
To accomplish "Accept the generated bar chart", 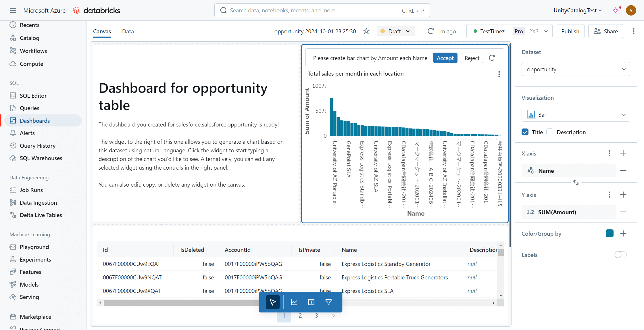I will coord(445,58).
